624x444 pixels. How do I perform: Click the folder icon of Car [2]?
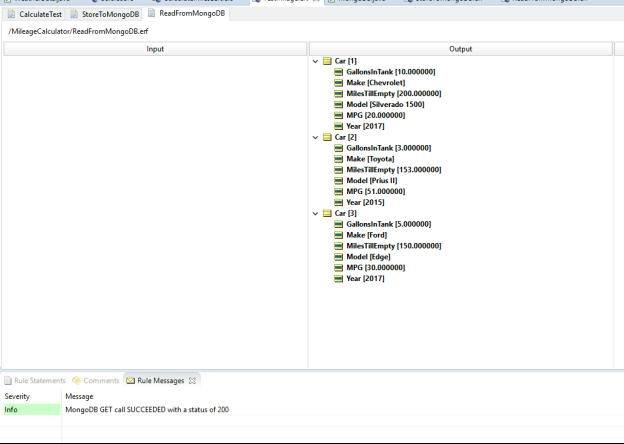click(327, 137)
